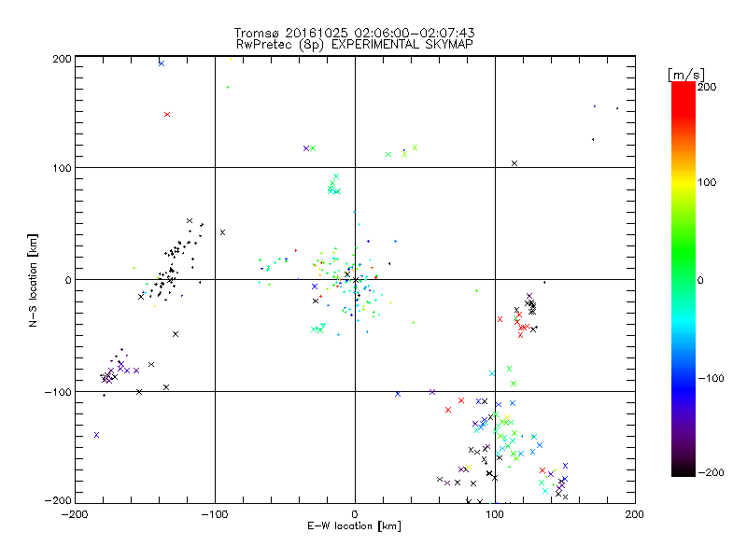The width and height of the screenshot is (747, 560).
Task: Click the subtitle "RwPretec (8p) EXPERIMENTAL SKYMAP"
Action: coord(355,45)
